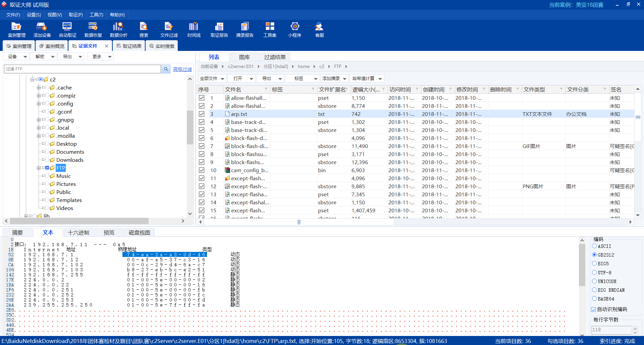Click the filter icon on 文件类型 column

point(561,89)
